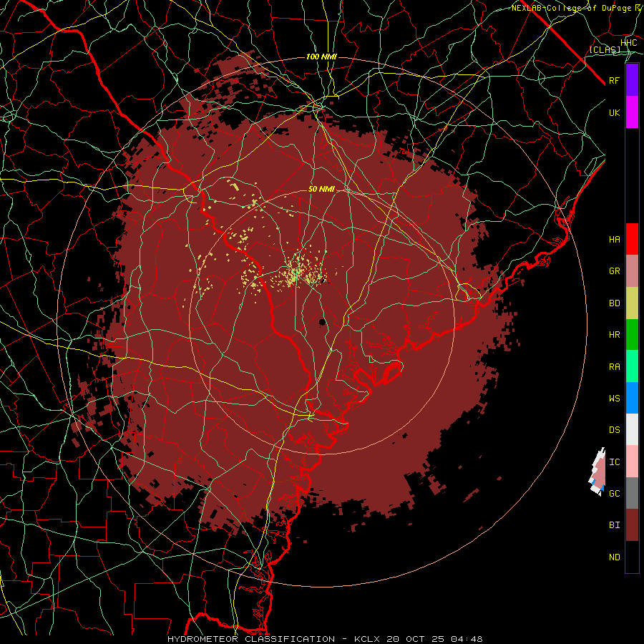
Task: Click the small pink-white echo beside the legend
Action: (597, 472)
